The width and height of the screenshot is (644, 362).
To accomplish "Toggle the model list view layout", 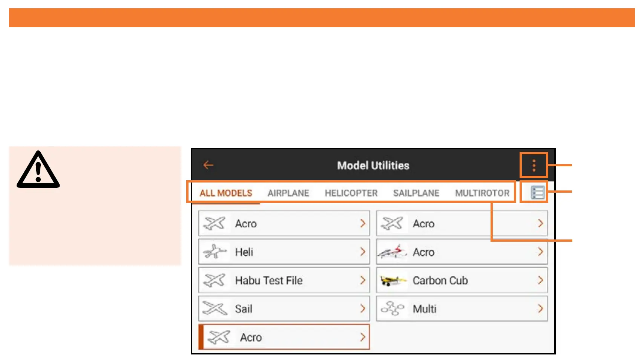I will 537,193.
